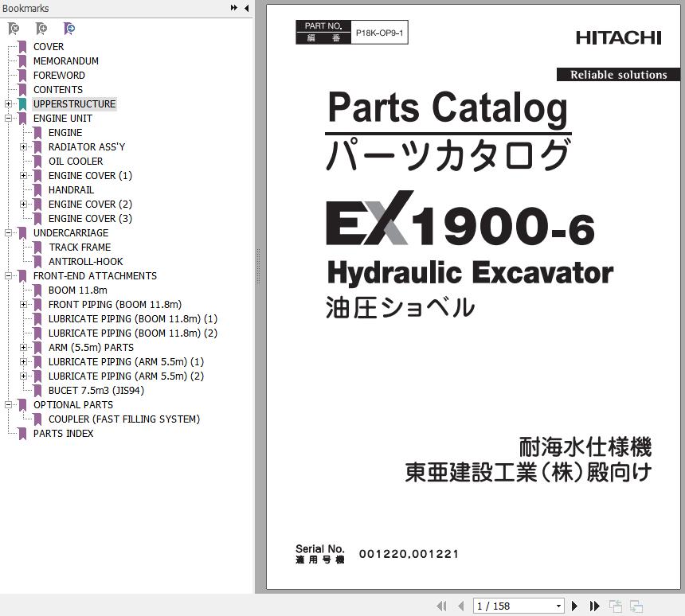The image size is (685, 616).
Task: Open ARM (5.5m) PARTS bookmark
Action: (x=91, y=348)
